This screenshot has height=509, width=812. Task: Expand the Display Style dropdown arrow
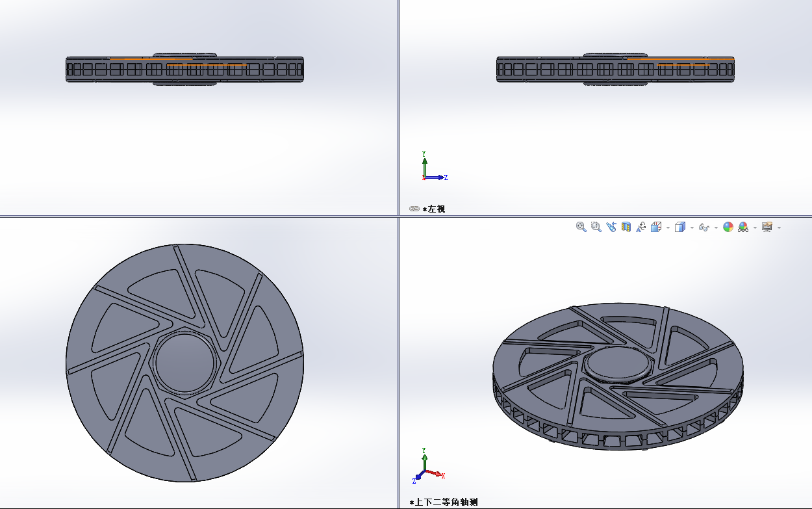coord(692,228)
